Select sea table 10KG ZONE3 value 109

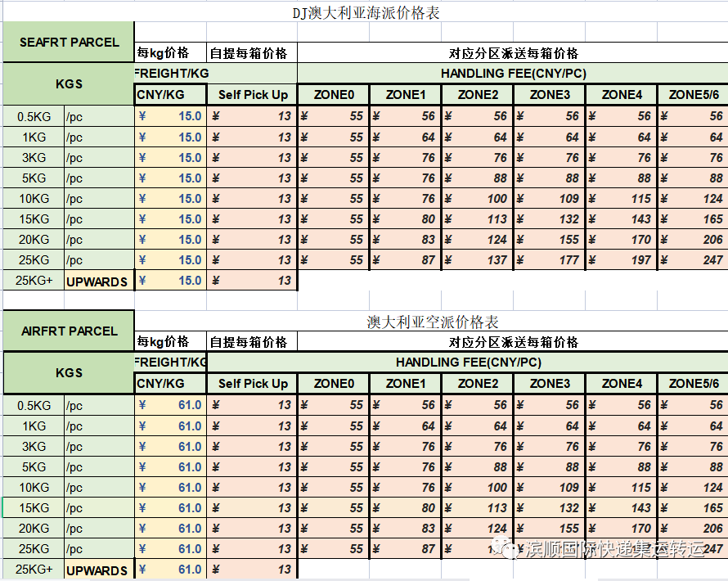549,198
